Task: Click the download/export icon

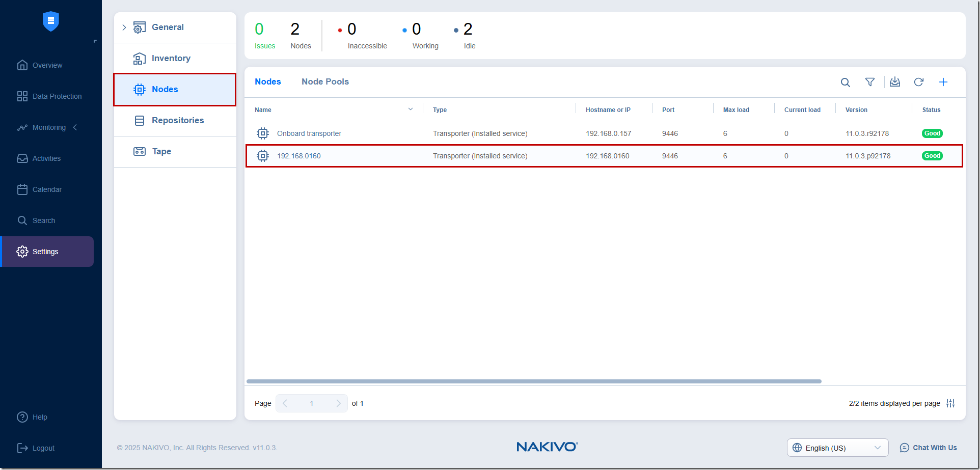Action: coord(895,82)
